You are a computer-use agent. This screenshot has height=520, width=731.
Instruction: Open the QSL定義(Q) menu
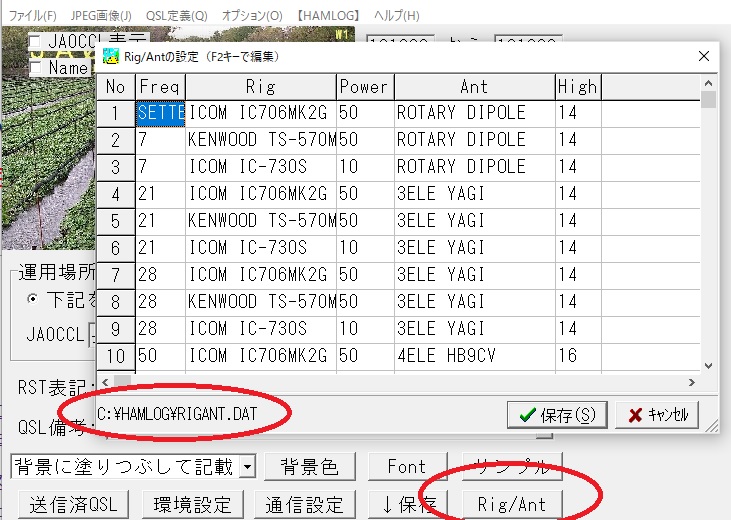[174, 16]
